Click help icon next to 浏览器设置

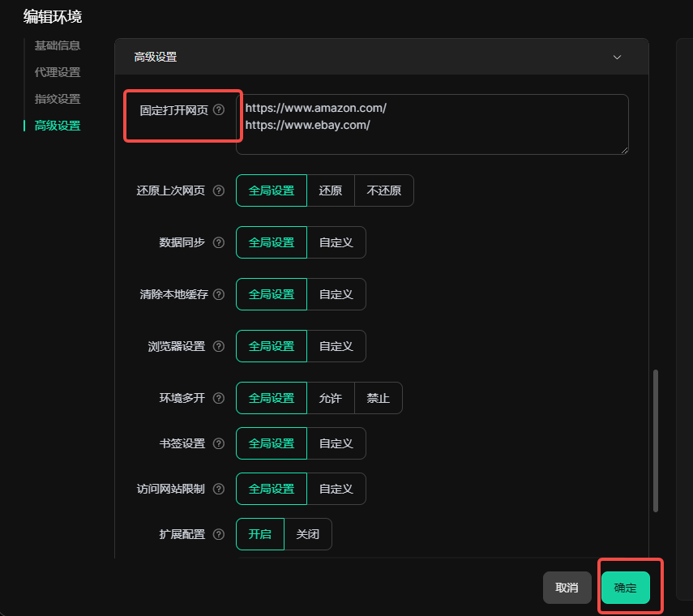click(218, 346)
